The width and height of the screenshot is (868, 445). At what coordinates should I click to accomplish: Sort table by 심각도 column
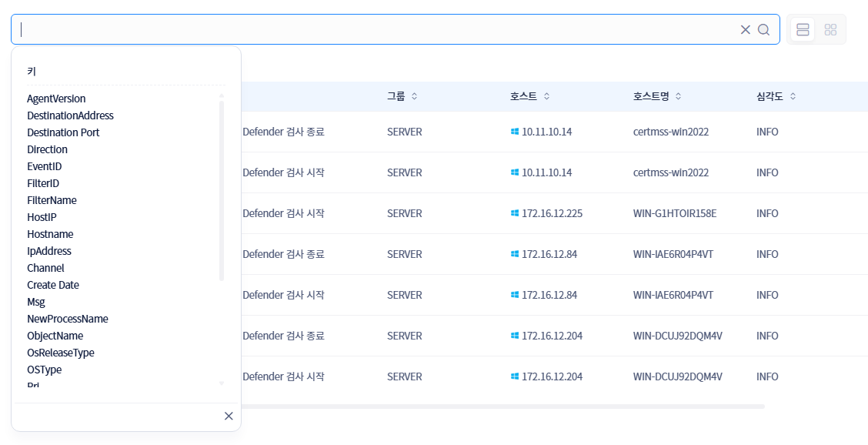pyautogui.click(x=793, y=96)
